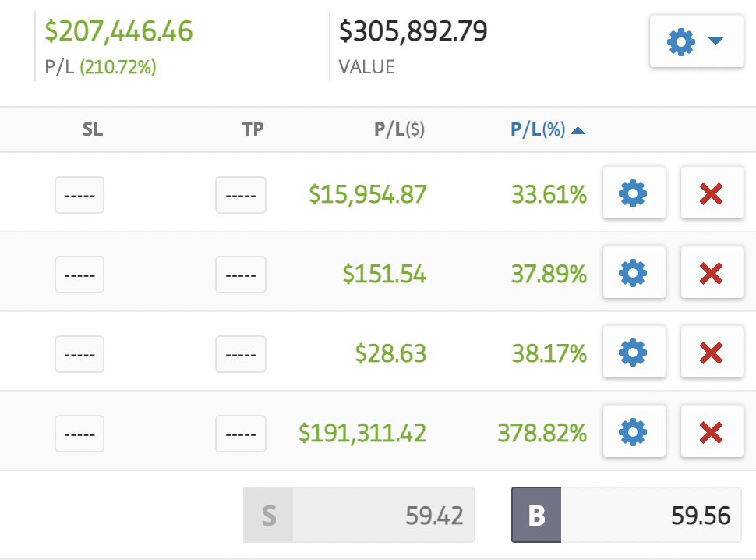Set take profit for the 38.17% position
The height and width of the screenshot is (560, 756).
tap(241, 354)
